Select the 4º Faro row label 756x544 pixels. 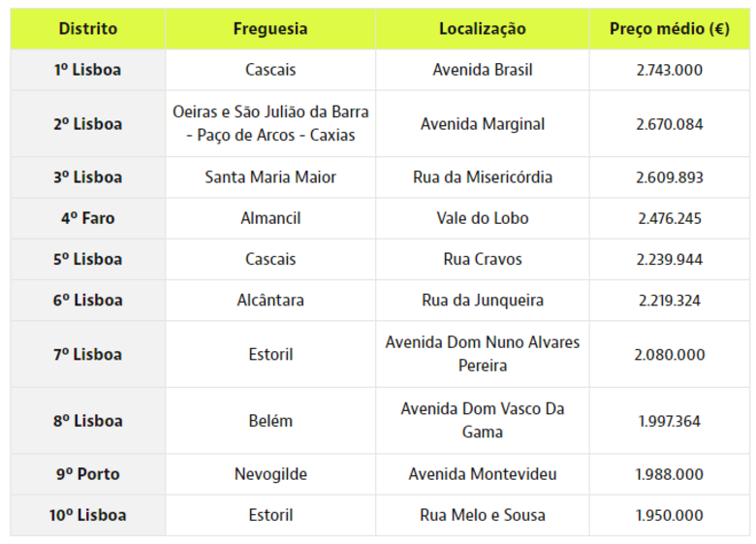(x=88, y=218)
